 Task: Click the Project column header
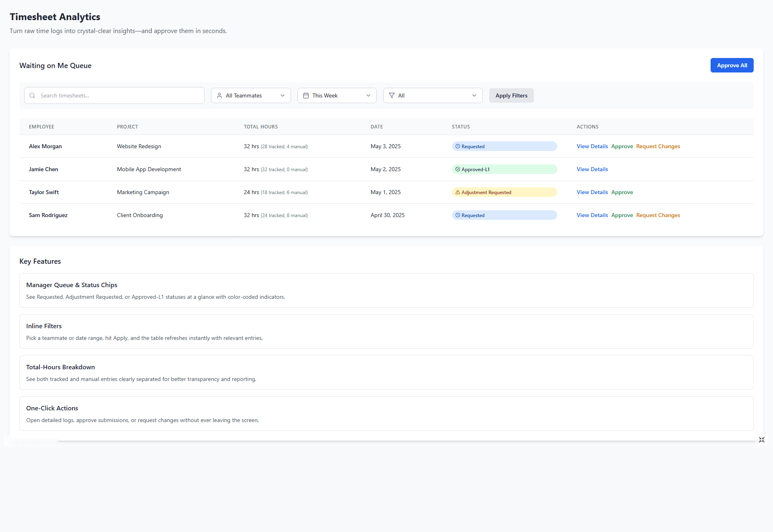tap(128, 127)
